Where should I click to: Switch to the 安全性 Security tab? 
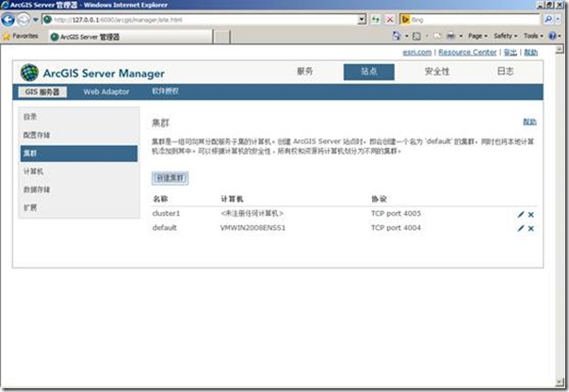click(x=437, y=72)
